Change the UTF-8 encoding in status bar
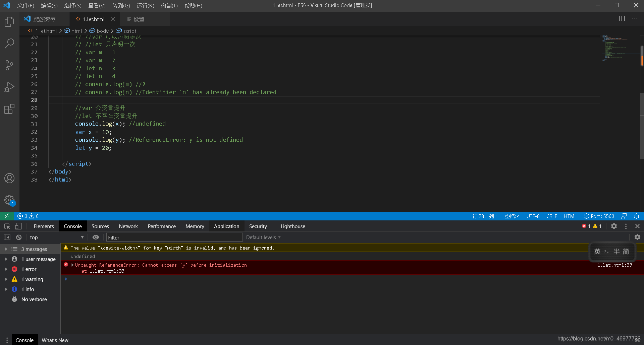This screenshot has height=345, width=644. (x=533, y=216)
